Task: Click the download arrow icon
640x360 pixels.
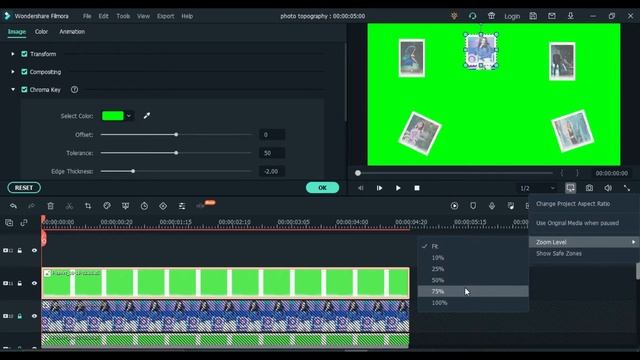Action: pos(571,16)
